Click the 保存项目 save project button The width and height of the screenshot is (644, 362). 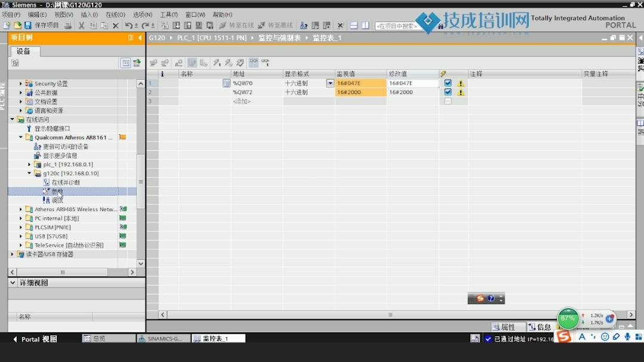(42, 26)
